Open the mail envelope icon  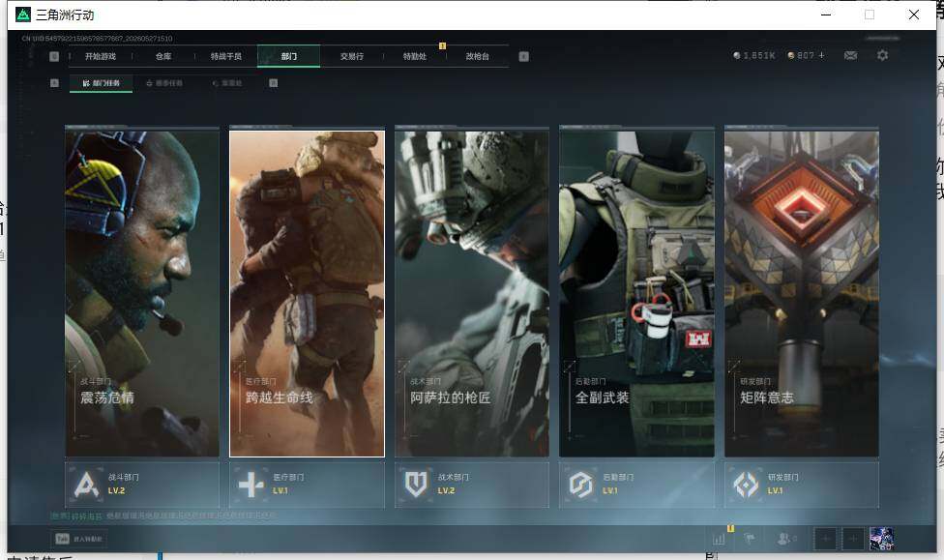[x=851, y=55]
